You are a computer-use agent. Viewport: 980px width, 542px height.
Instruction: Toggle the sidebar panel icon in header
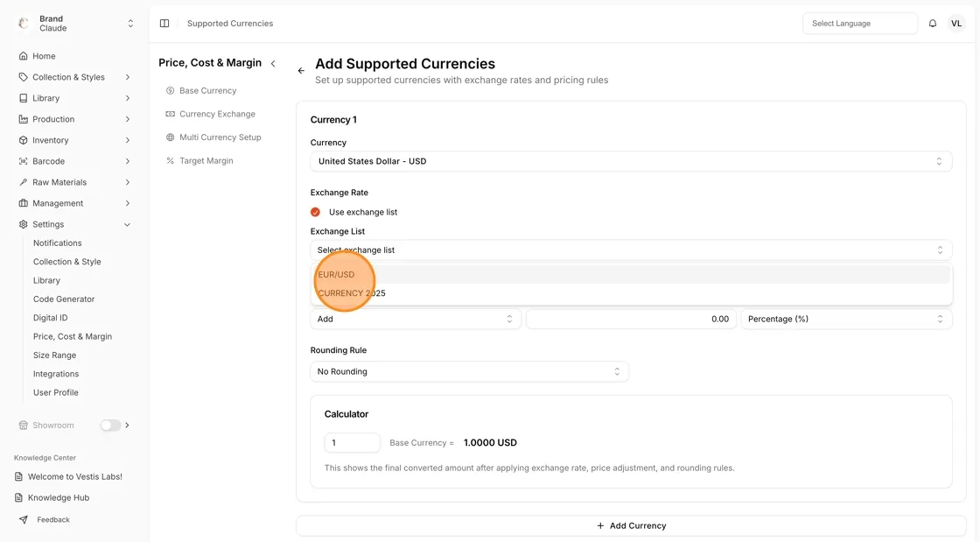164,23
